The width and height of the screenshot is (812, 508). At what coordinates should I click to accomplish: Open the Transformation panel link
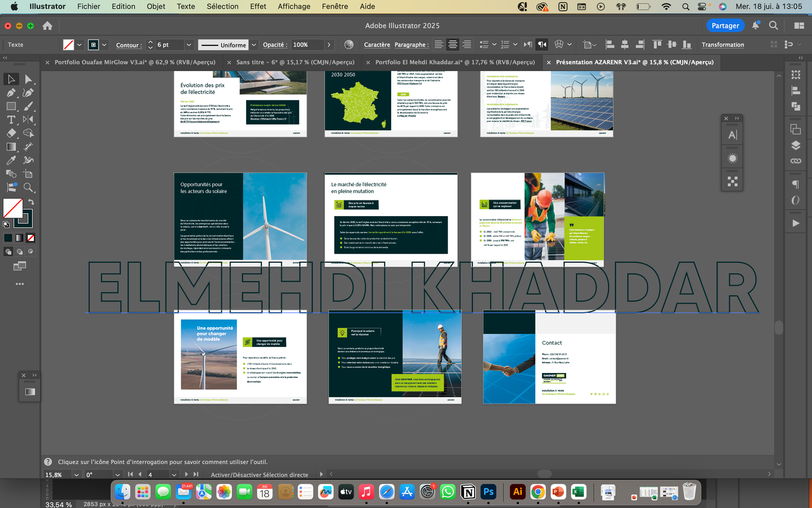point(723,45)
